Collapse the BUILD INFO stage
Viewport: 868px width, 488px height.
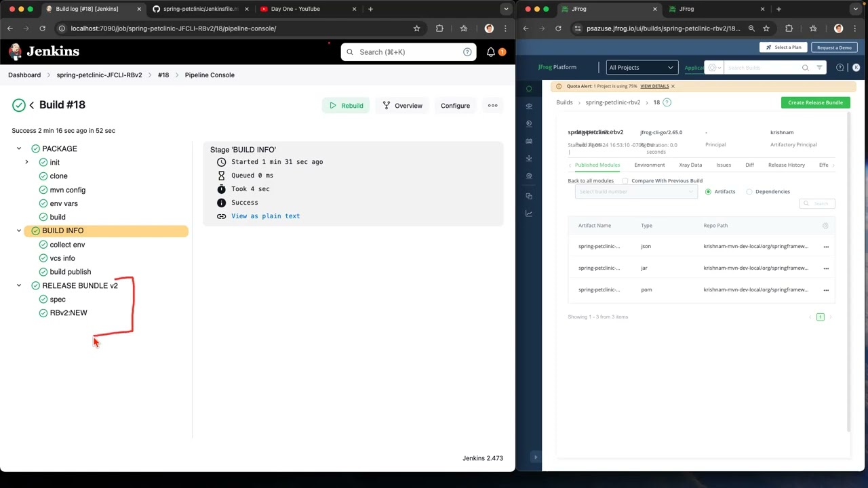[x=19, y=230]
